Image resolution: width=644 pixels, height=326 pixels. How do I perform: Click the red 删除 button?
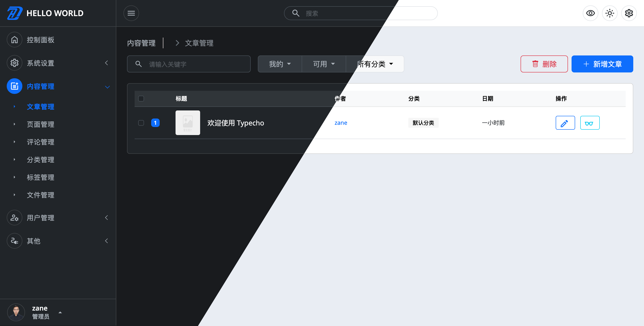coord(544,64)
